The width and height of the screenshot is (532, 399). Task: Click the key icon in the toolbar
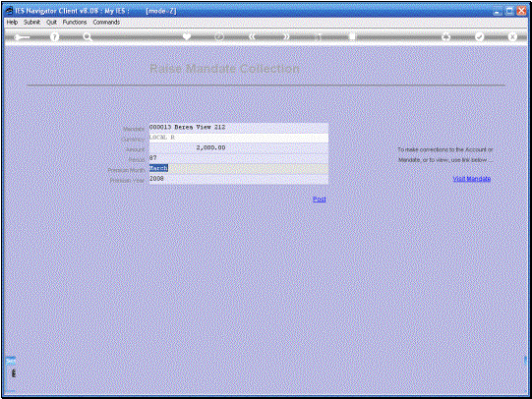tap(22, 37)
